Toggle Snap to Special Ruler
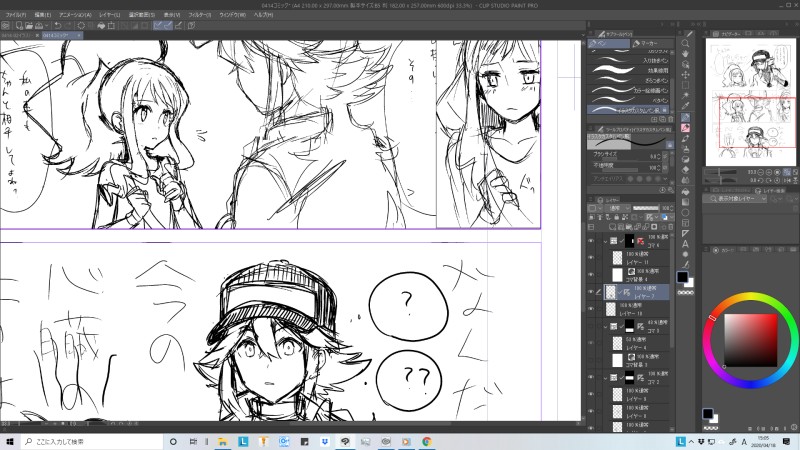Screen dimensions: 800x450 point(168,26)
